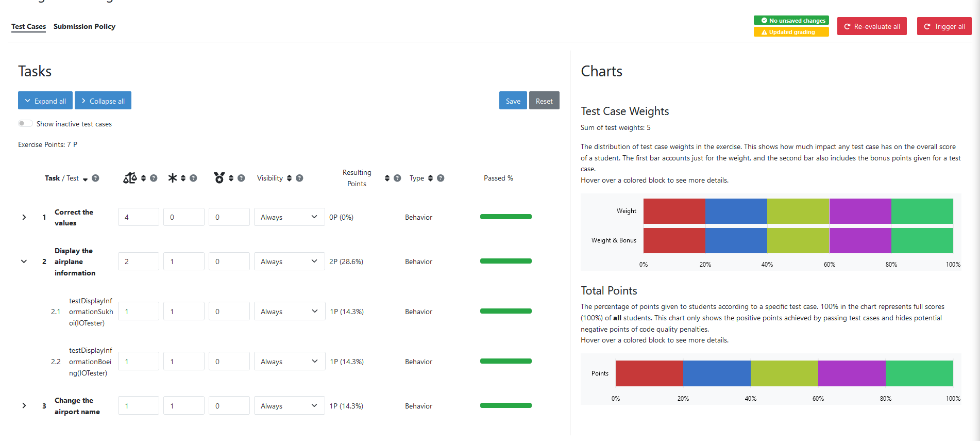
Task: Switch to the Submission Policy tab
Action: (x=85, y=26)
